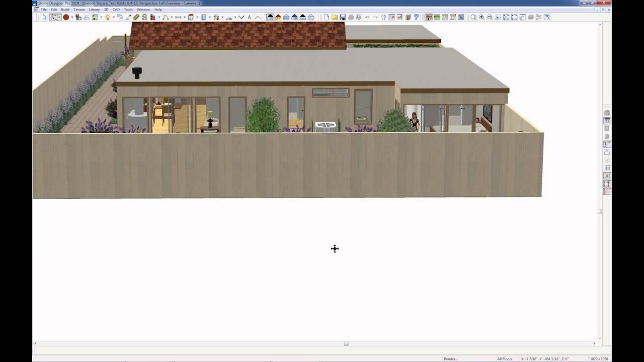Open the Build menu
Viewport: 644px width, 362px height.
tap(65, 10)
